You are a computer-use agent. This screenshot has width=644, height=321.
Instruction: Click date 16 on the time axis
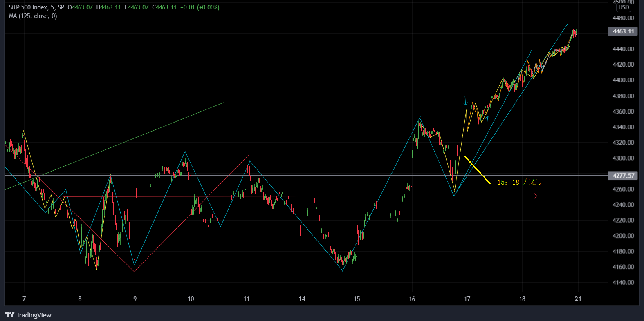(412, 299)
